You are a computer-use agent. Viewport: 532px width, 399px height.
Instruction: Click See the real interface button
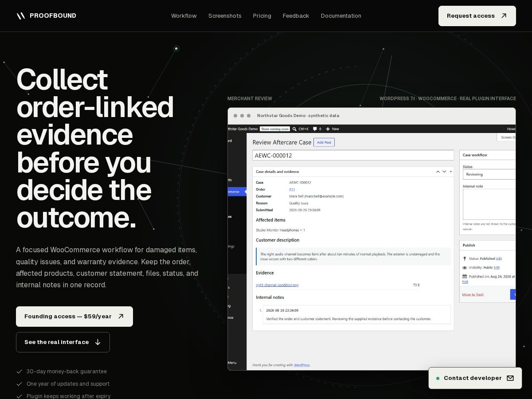tap(63, 342)
